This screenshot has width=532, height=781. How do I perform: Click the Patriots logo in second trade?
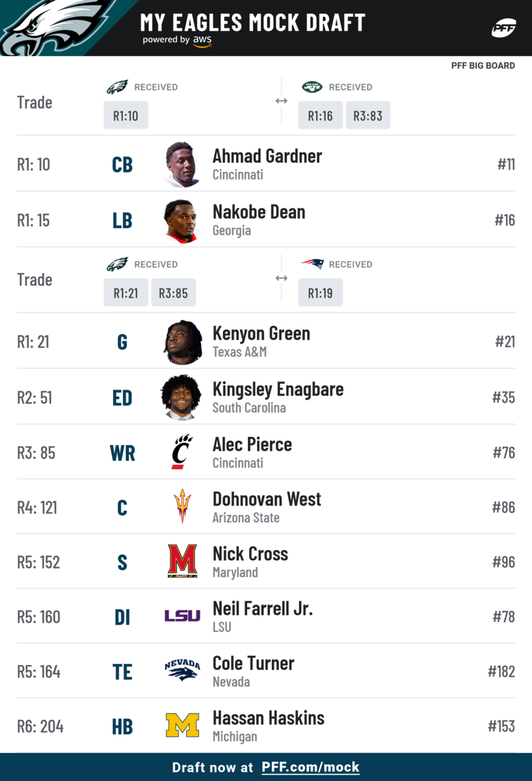coord(312,264)
